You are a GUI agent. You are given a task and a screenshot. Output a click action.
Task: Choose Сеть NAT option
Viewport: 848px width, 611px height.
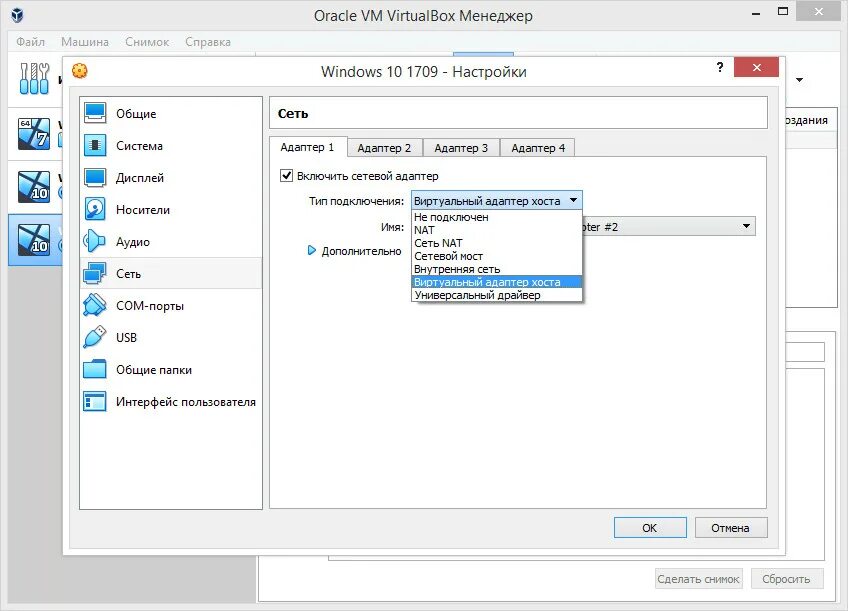coord(496,243)
